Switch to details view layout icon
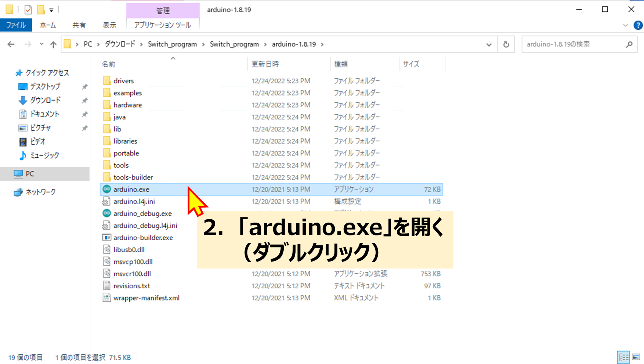The width and height of the screenshot is (644, 364). pos(623,357)
